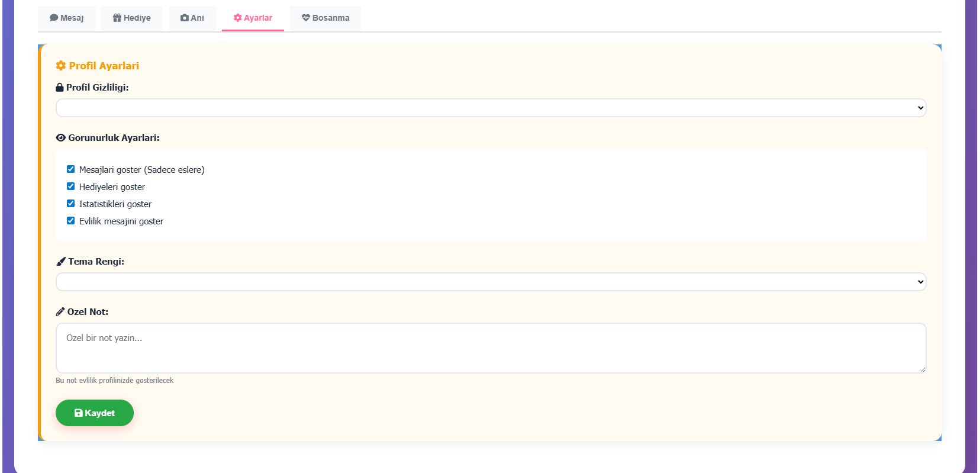Click the camera icon on Ani tab
Screen dimensions: 980x473
(185, 18)
